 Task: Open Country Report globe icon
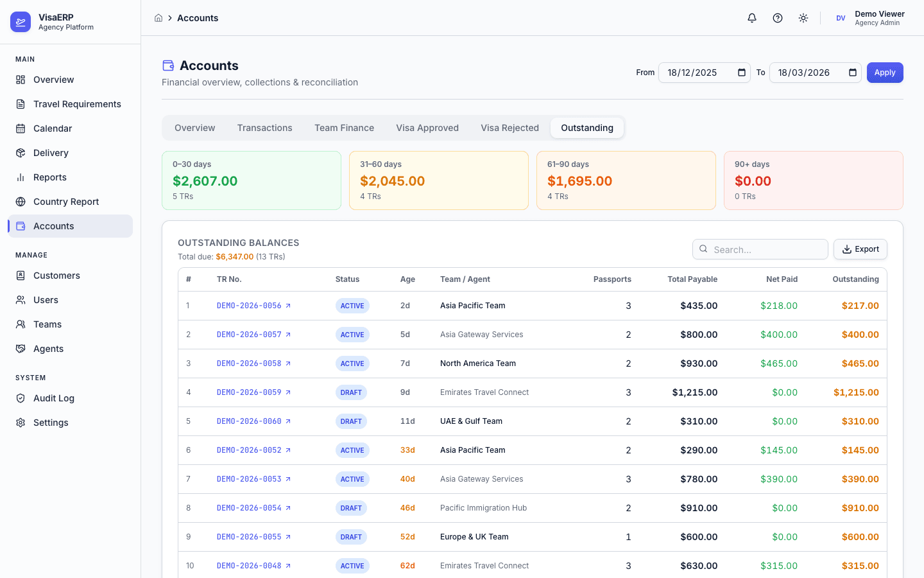[21, 202]
